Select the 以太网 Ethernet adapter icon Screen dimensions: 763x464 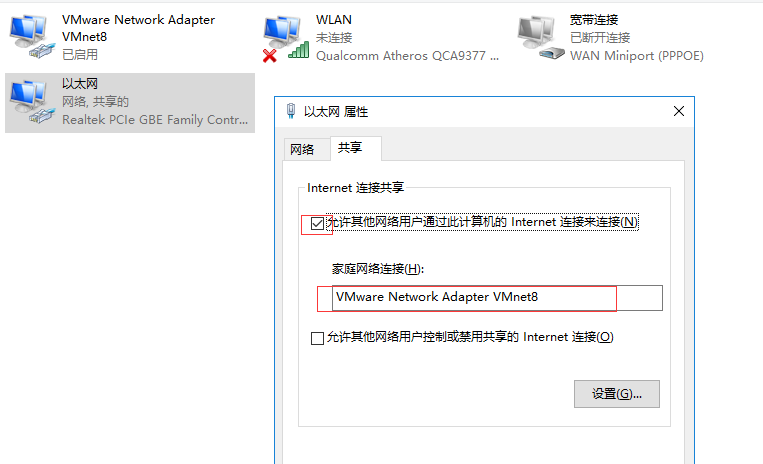(31, 102)
